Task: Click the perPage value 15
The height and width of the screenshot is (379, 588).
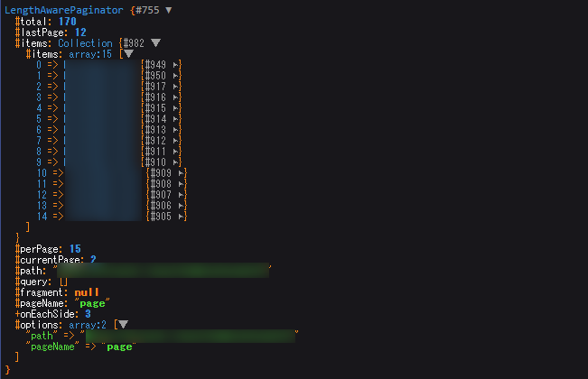Action: [74, 249]
